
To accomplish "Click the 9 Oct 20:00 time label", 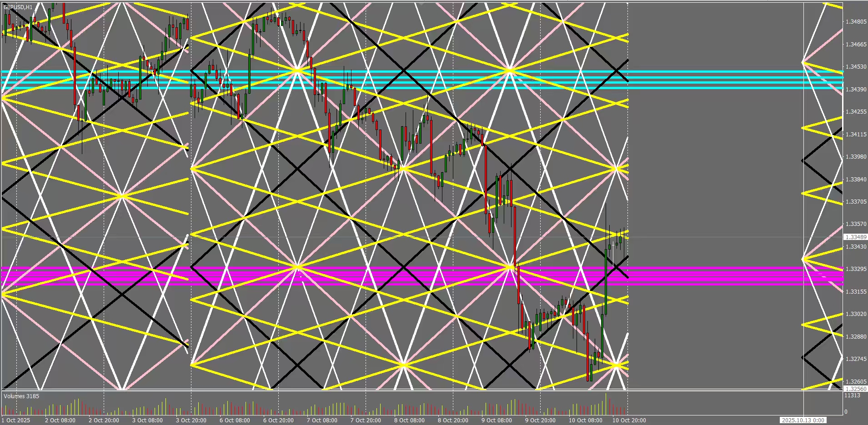I will click(x=540, y=420).
